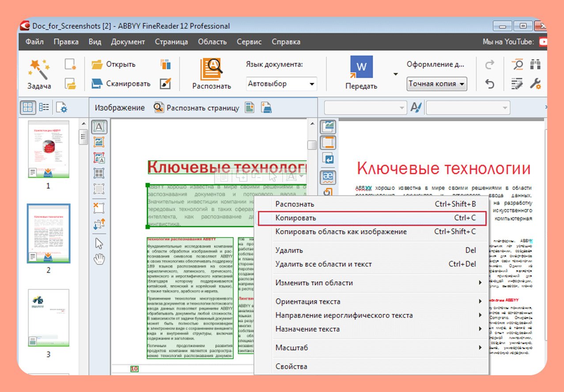Open the document language dropdown
The width and height of the screenshot is (564, 392).
click(x=281, y=83)
